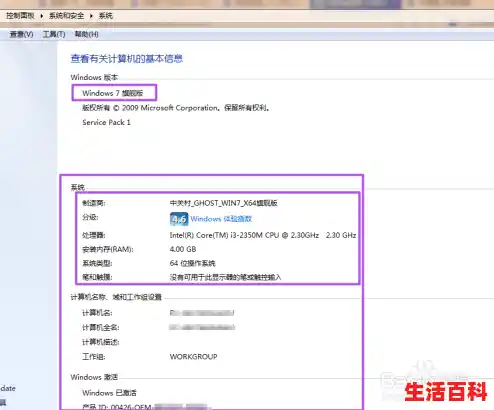494x410 pixels.
Task: Click the 系统 breadcrumb segment
Action: point(106,16)
